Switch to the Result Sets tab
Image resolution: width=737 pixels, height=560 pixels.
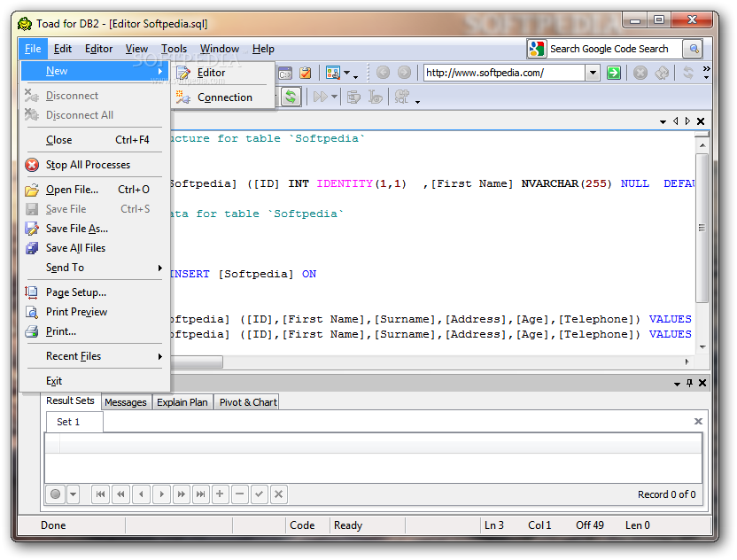(70, 401)
